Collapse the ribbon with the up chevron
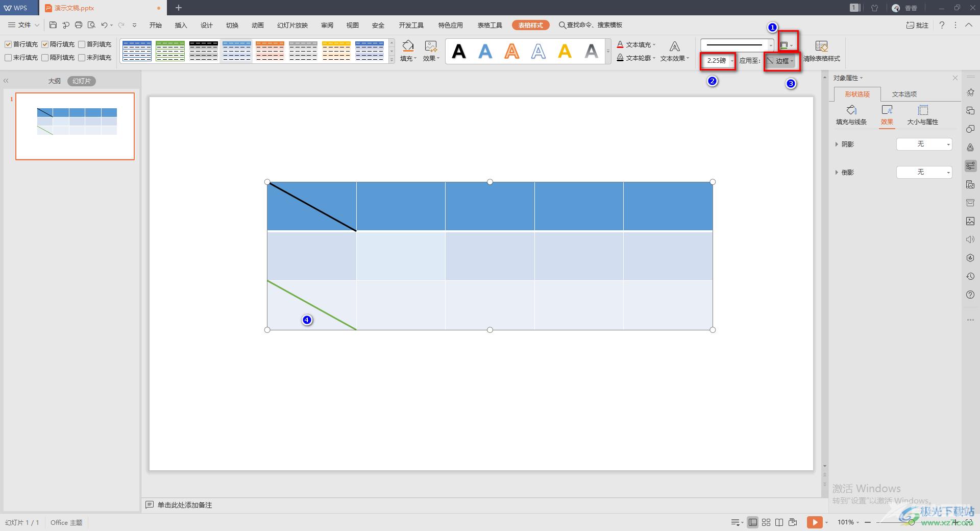The height and width of the screenshot is (531, 980). point(968,25)
